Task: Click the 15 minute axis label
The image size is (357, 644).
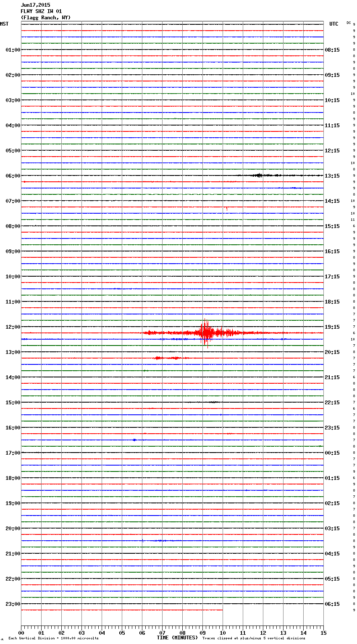Action: pos(323,633)
